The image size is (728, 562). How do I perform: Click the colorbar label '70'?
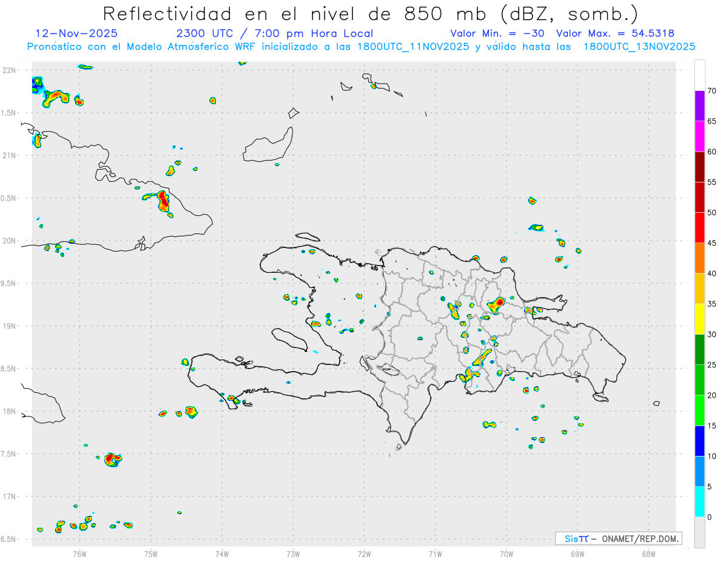[712, 91]
